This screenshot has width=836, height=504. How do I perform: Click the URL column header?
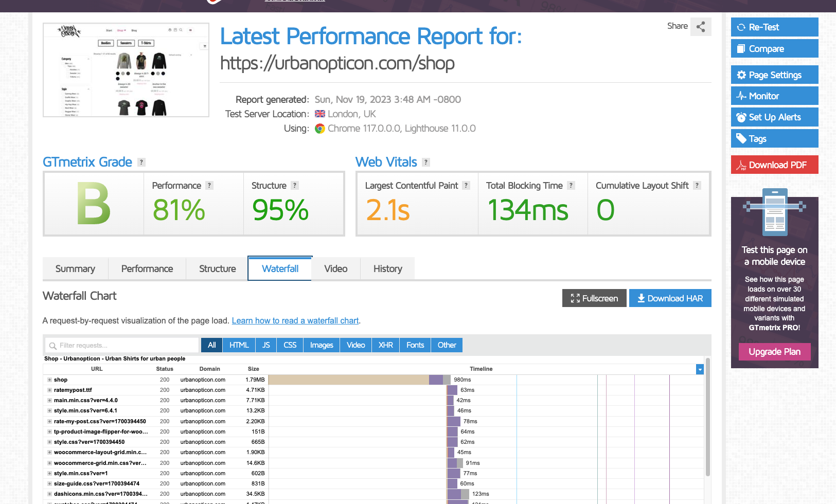tap(97, 369)
